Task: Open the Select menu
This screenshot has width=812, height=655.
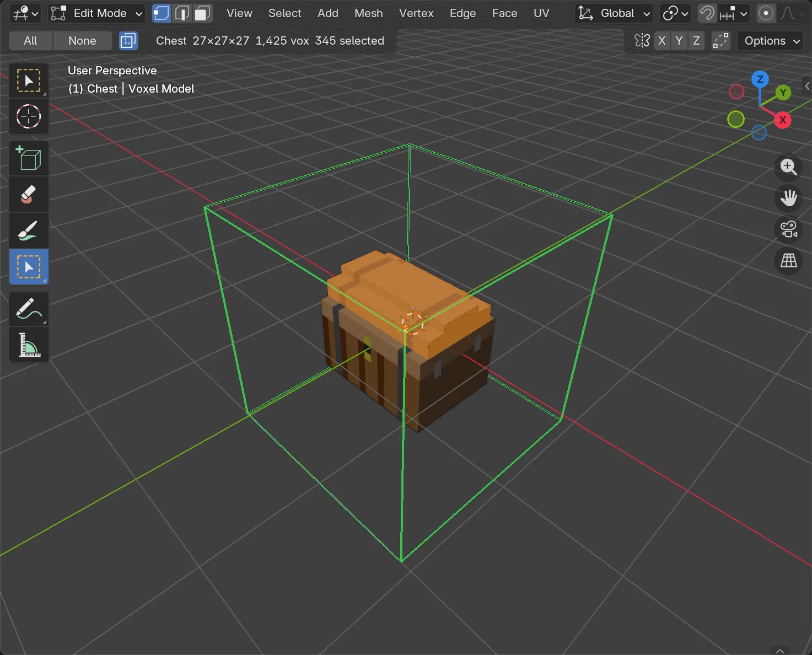Action: (284, 13)
